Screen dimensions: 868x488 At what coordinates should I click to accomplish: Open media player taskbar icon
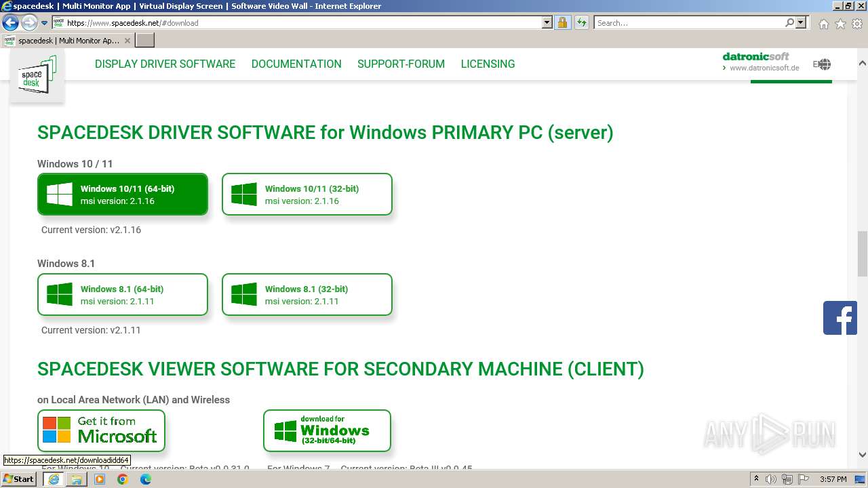(100, 479)
